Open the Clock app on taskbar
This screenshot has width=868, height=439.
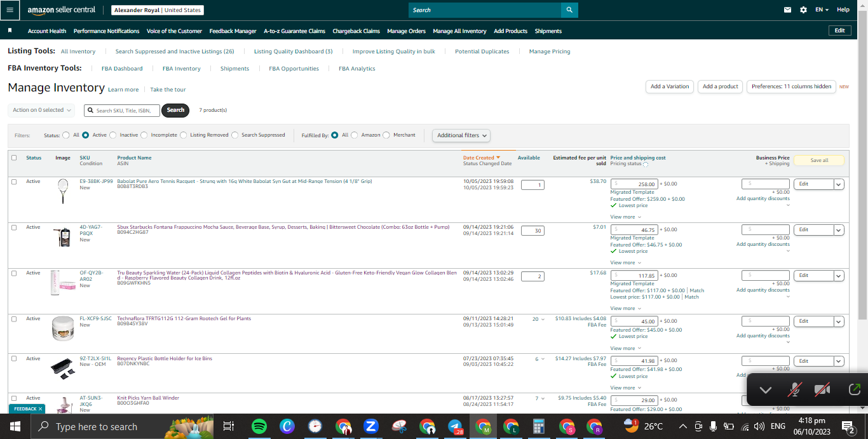point(315,426)
